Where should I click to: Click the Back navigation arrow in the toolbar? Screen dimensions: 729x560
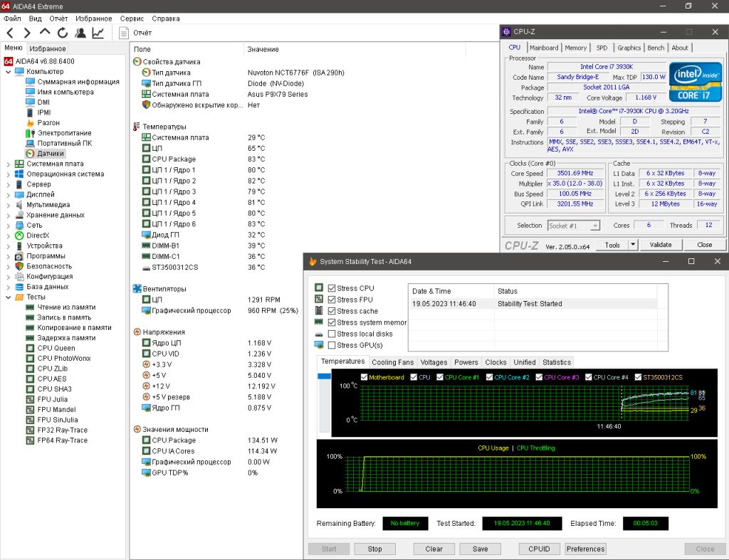pos(10,33)
